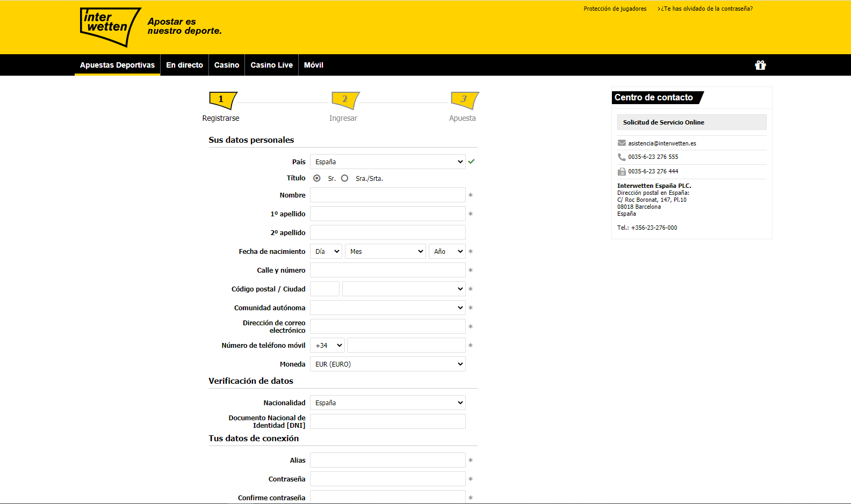Open the Casino Live tab
Screen dimensions: 851x504
271,65
